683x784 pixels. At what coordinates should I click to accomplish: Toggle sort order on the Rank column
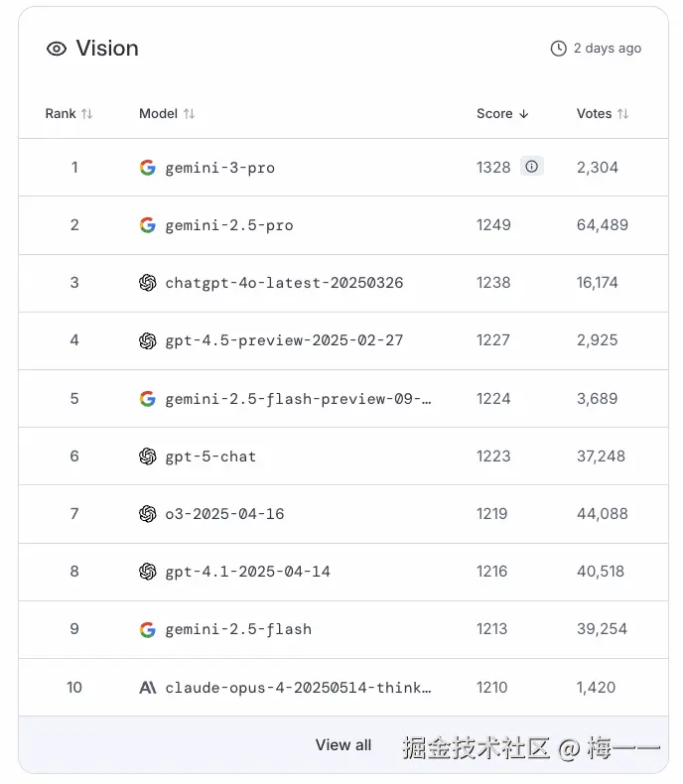click(86, 114)
